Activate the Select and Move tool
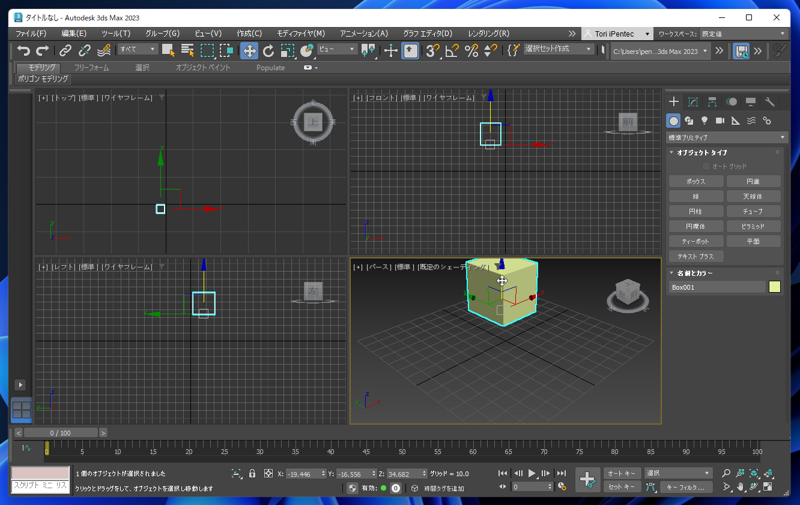The width and height of the screenshot is (800, 505). tap(249, 50)
